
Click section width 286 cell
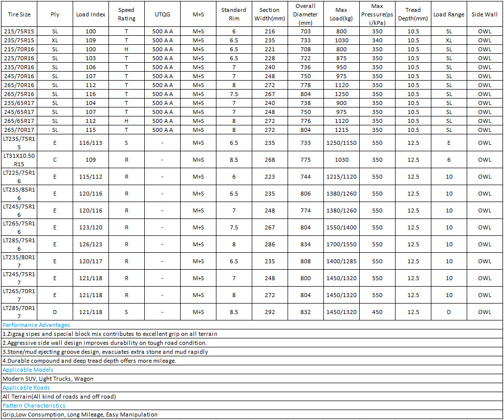270,244
